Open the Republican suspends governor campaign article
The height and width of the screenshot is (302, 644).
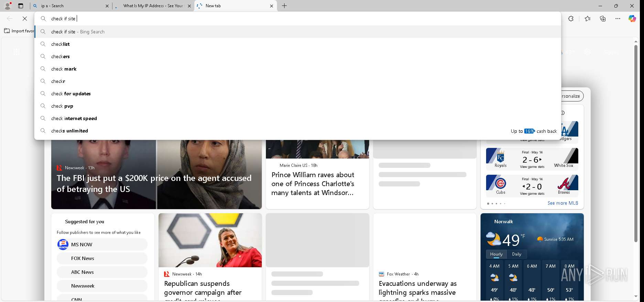[x=203, y=288]
